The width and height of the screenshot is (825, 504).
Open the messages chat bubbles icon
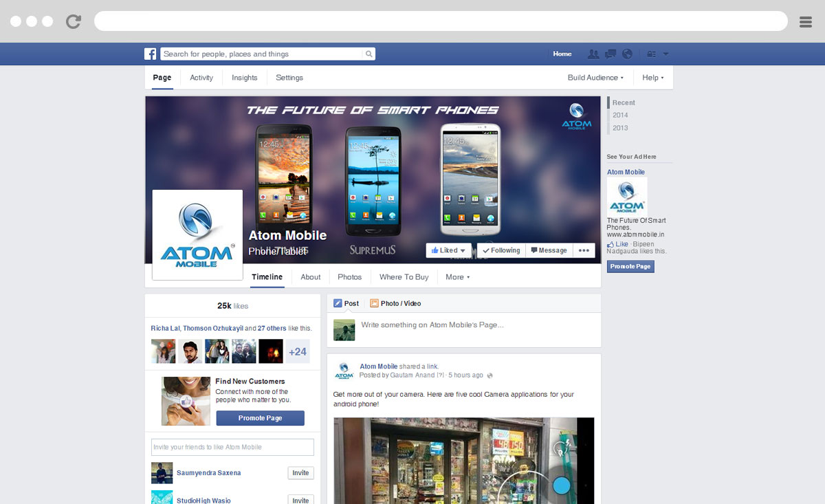(610, 54)
